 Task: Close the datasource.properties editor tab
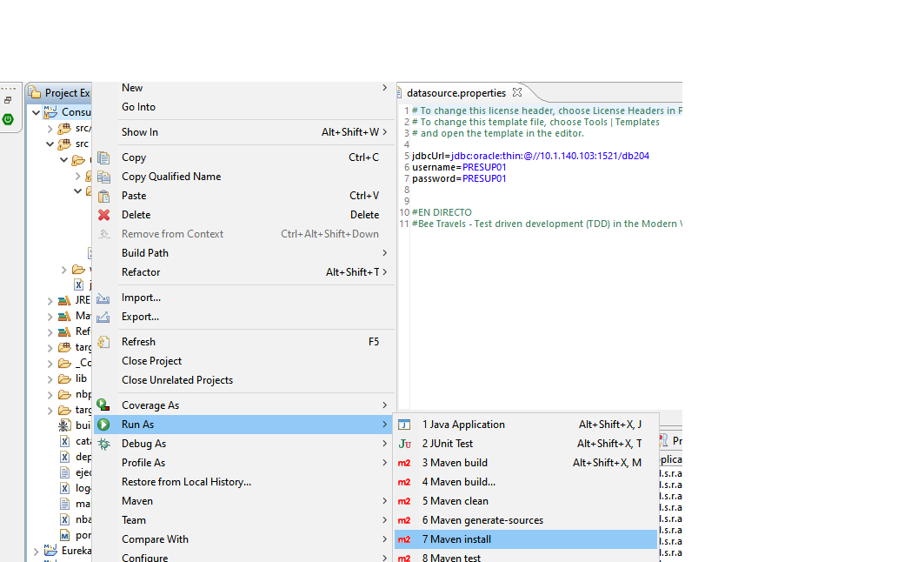[x=517, y=92]
